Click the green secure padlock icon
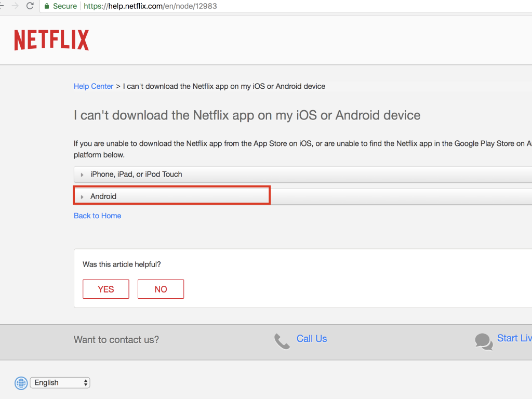The image size is (532, 399). (47, 6)
